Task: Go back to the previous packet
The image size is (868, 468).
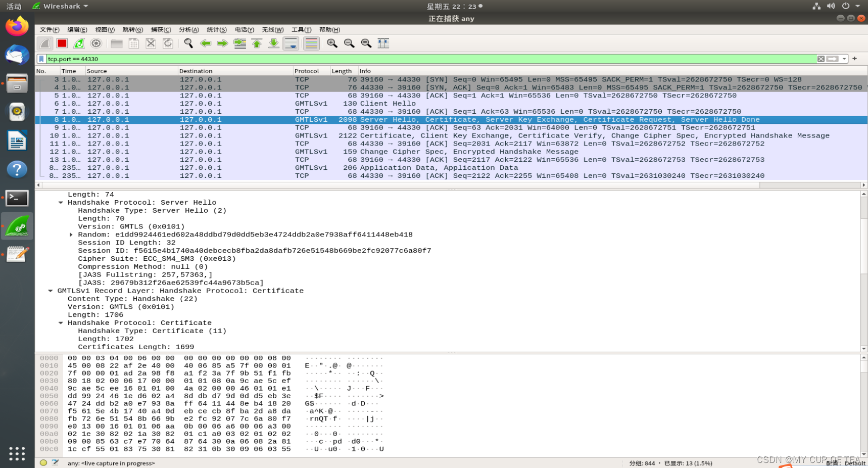Action: pos(206,43)
